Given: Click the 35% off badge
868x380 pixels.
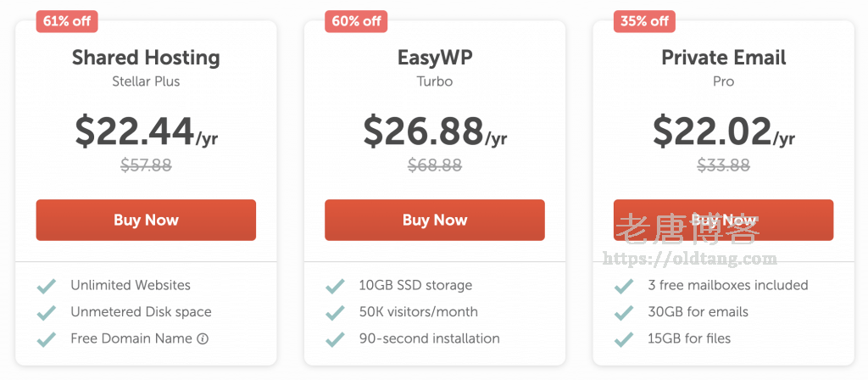Looking at the screenshot, I should (644, 21).
